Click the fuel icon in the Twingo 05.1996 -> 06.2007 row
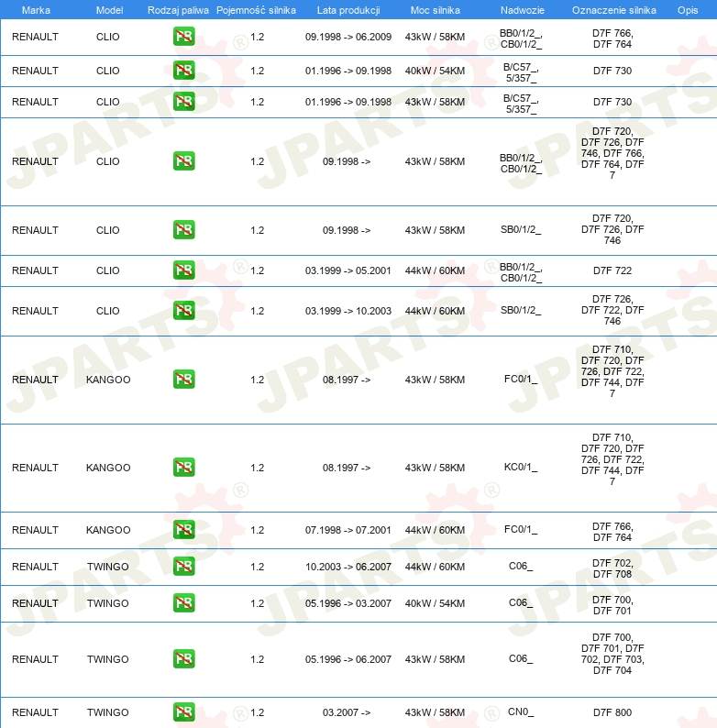The width and height of the screenshot is (717, 728). pos(184,659)
